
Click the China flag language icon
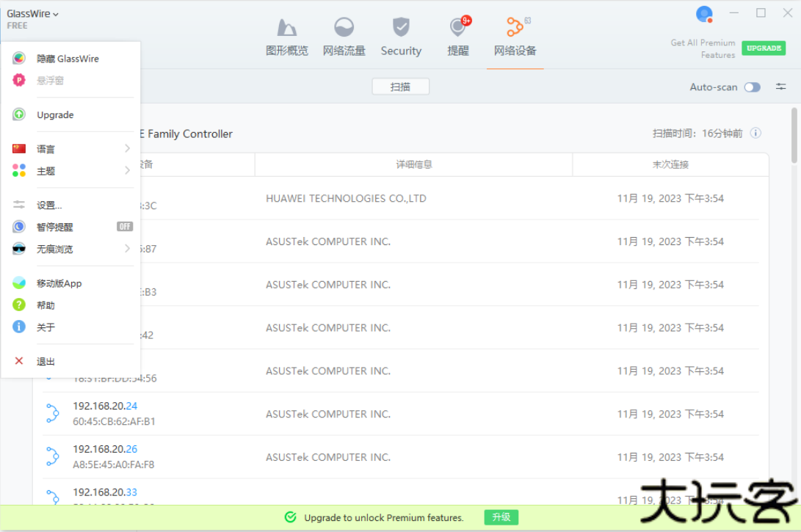coord(19,148)
